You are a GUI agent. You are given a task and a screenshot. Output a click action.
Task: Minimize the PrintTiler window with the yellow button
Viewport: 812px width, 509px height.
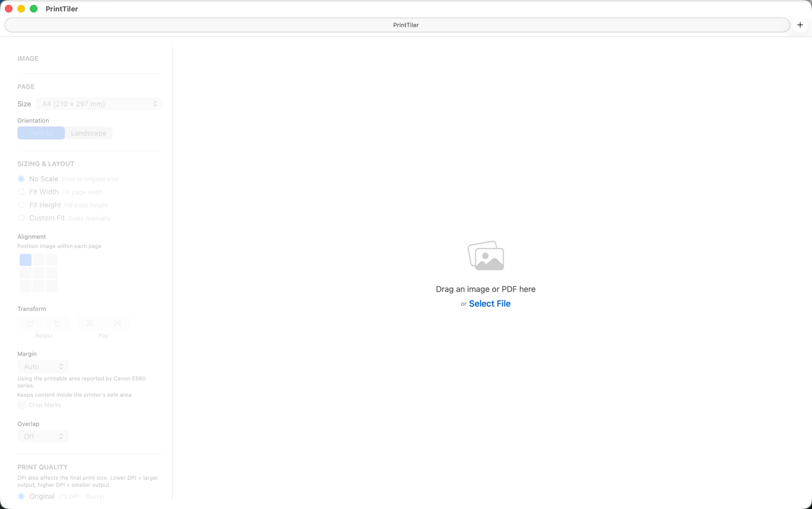click(21, 9)
